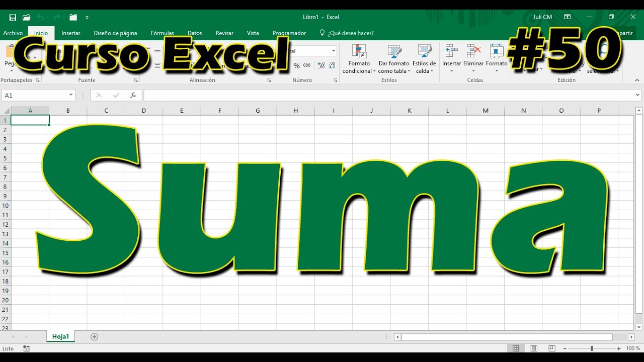The height and width of the screenshot is (362, 644).
Task: Click Decrease Decimal in Número group
Action: (x=332, y=65)
